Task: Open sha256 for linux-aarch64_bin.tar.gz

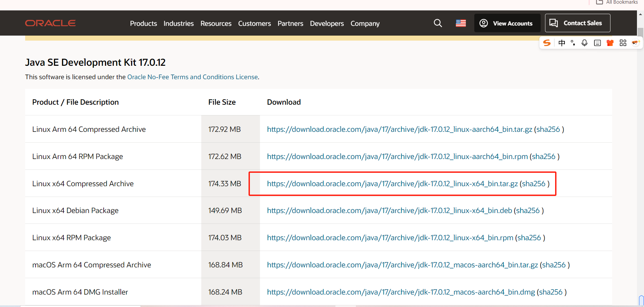Action: (x=548, y=129)
